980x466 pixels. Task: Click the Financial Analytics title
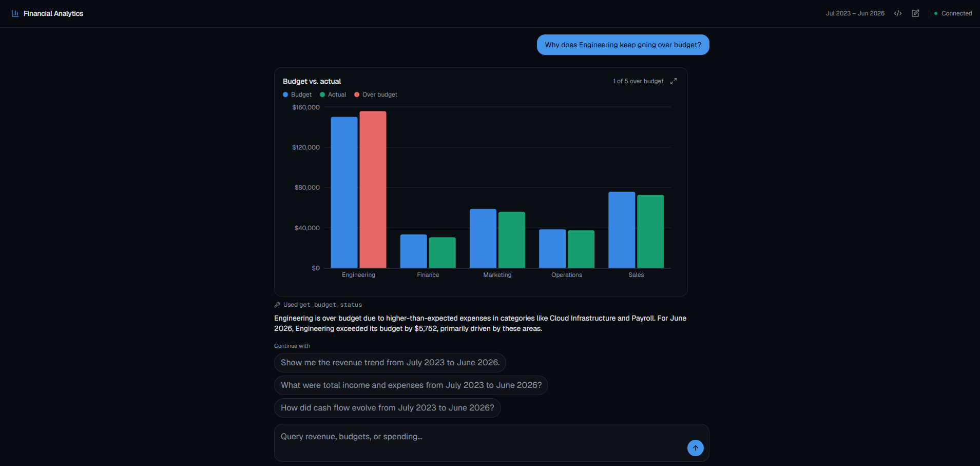53,13
